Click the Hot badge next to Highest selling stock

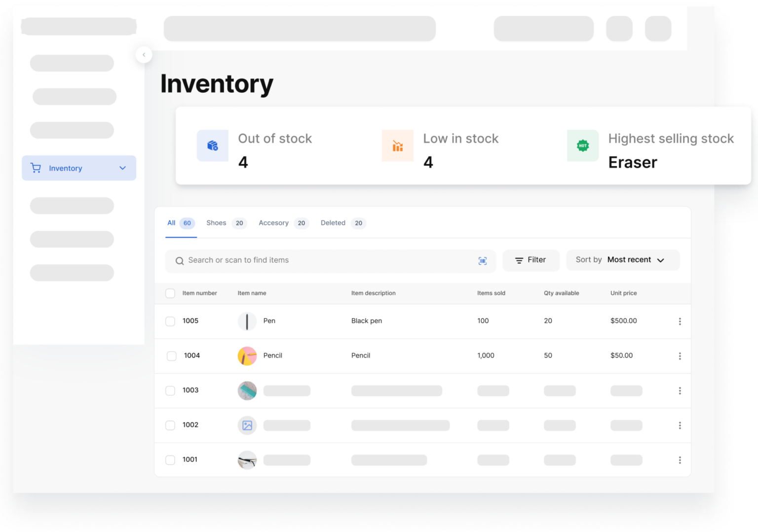pyautogui.click(x=582, y=145)
